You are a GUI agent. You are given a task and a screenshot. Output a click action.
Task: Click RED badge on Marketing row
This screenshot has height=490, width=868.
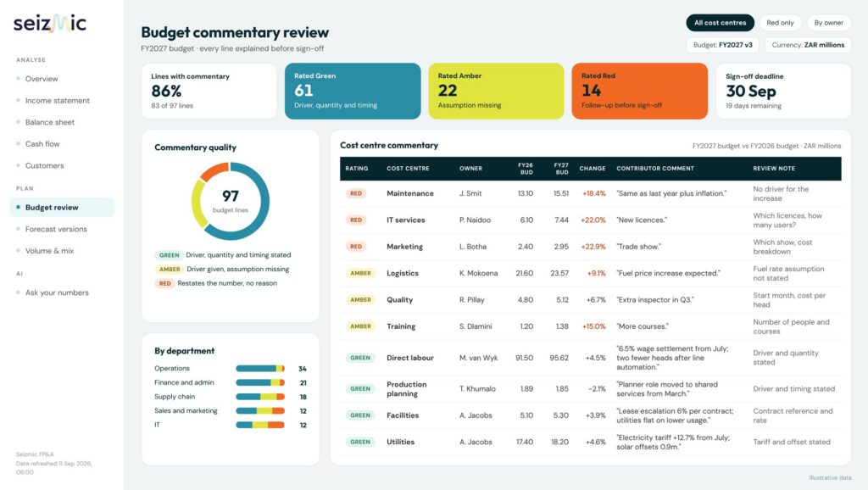coord(356,247)
